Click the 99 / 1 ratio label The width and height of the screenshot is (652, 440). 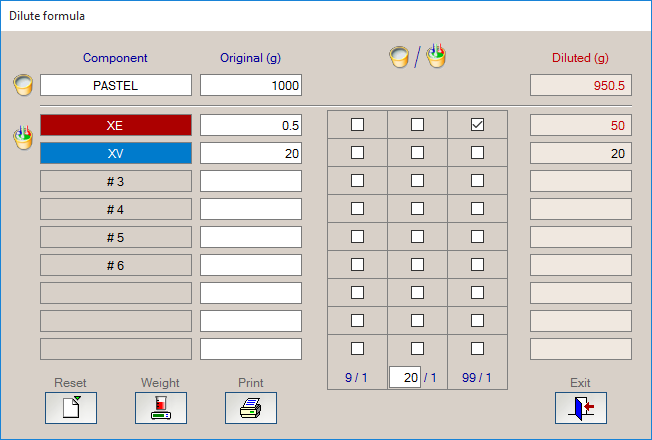[x=477, y=377]
